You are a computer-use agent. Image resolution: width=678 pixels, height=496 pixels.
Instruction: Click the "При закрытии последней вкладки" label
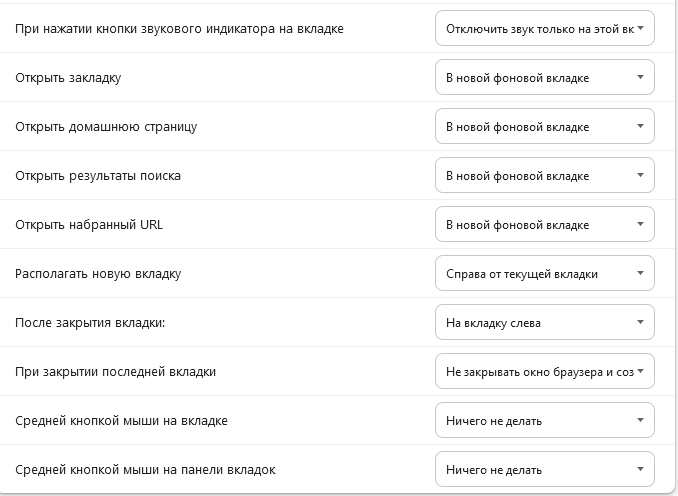(x=116, y=372)
